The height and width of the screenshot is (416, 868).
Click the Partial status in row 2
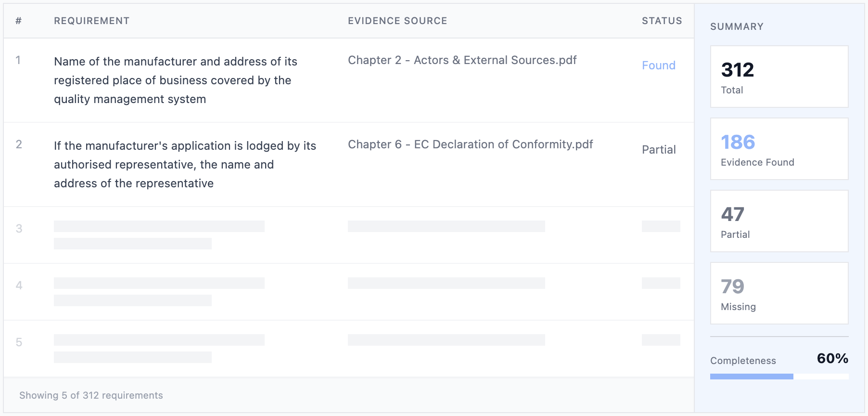[659, 150]
